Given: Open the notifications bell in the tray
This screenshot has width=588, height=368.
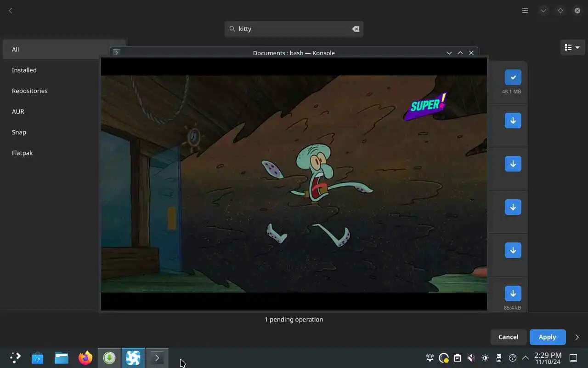Looking at the screenshot, I should 430,358.
